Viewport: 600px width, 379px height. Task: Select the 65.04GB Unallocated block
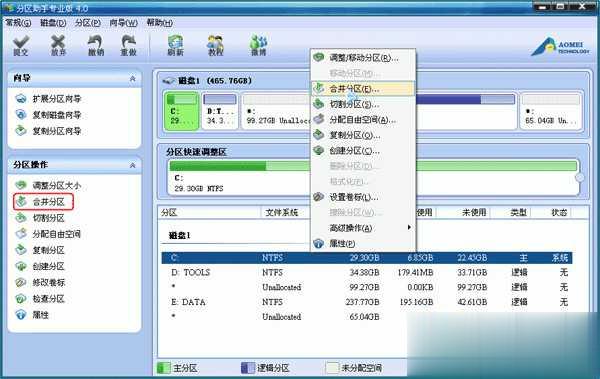coord(551,111)
